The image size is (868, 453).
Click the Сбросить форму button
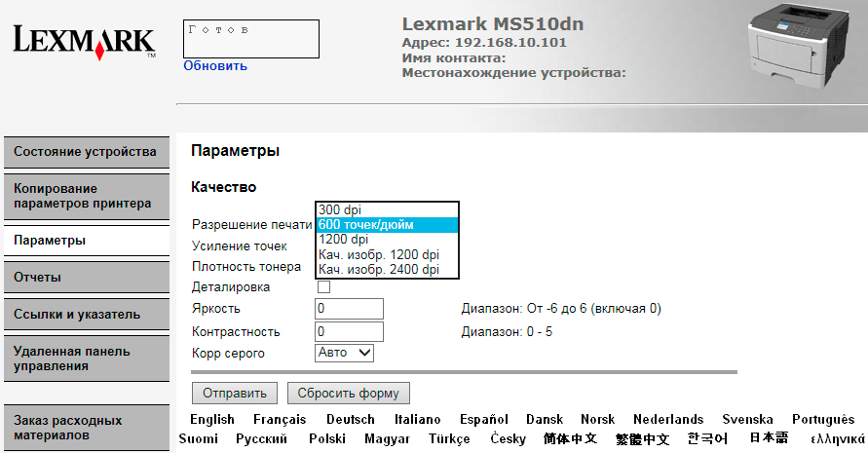coord(348,394)
